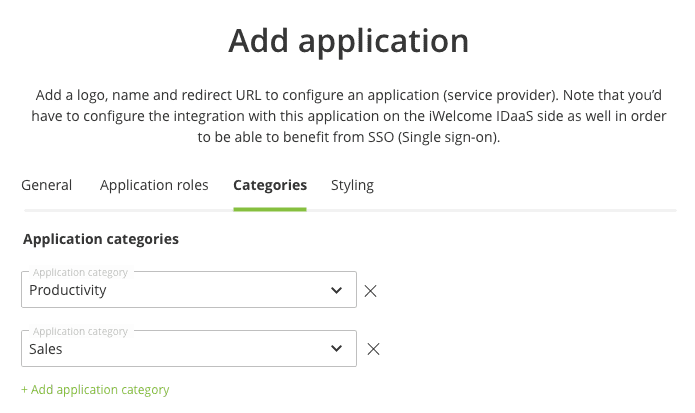Expand the Sales dropdown chevron arrow
695x413 pixels.
tap(336, 349)
